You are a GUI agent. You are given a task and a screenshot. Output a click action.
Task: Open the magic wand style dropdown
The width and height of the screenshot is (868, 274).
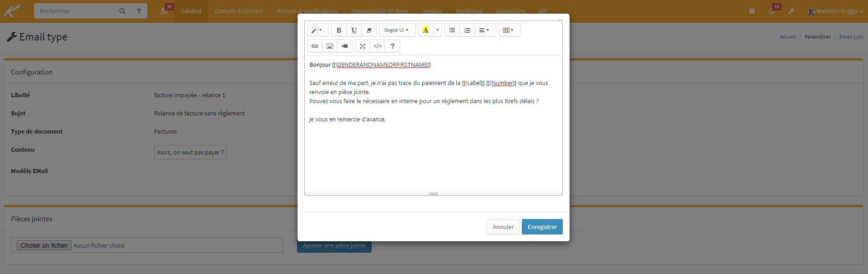point(317,30)
